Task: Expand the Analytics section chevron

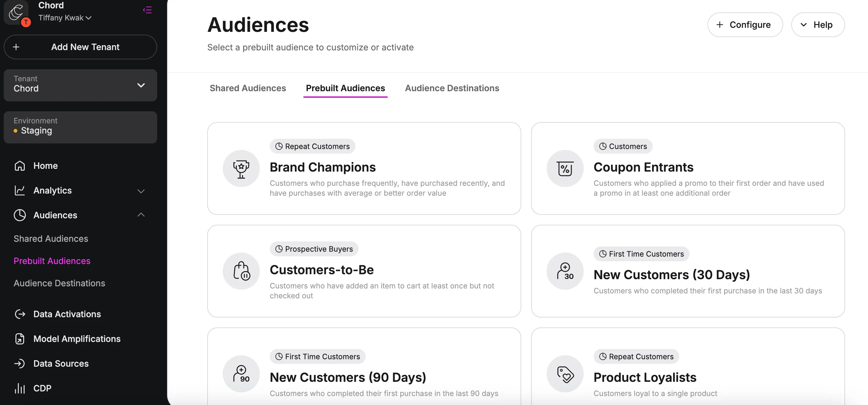Action: 141,191
